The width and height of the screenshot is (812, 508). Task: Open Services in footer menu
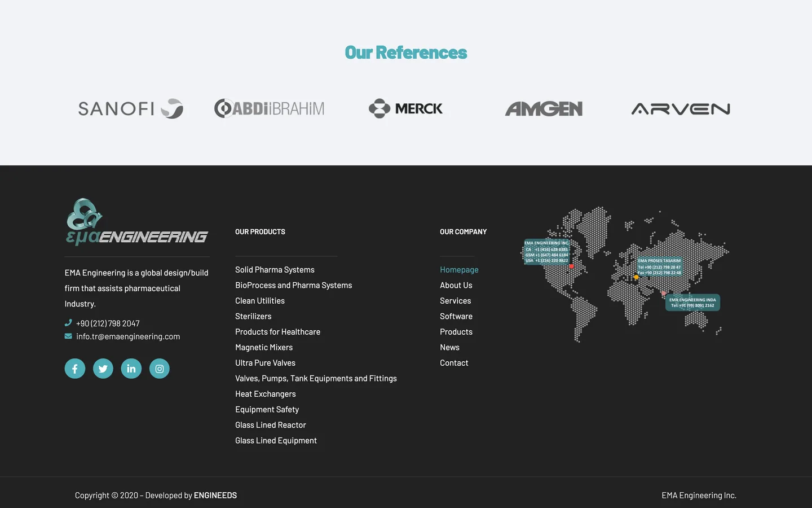(456, 301)
